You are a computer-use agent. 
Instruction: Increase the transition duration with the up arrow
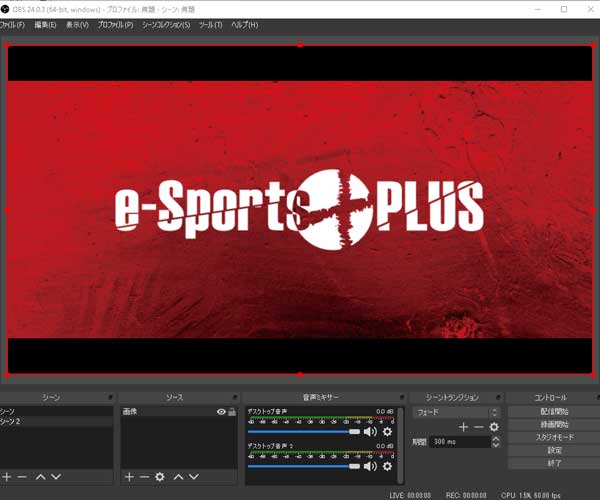496,438
